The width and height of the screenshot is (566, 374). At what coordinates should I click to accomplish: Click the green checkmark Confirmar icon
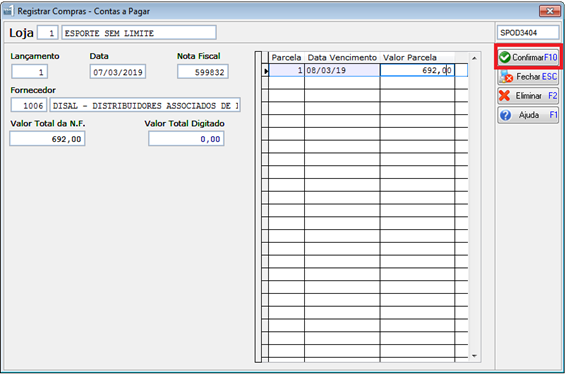505,57
